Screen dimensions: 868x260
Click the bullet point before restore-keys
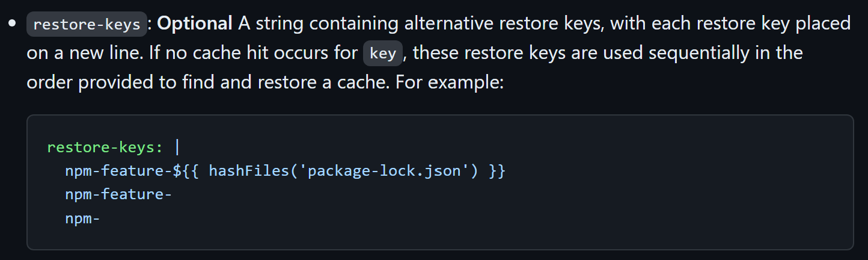[12, 24]
